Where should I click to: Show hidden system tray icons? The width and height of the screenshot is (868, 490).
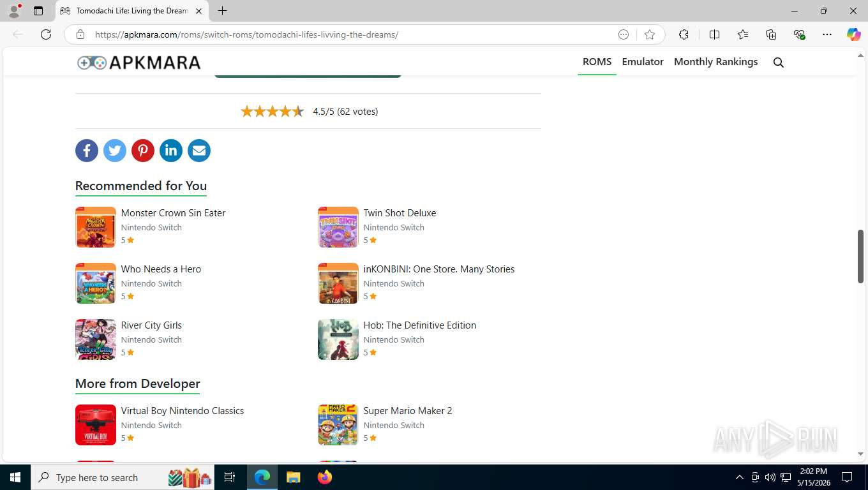739,477
